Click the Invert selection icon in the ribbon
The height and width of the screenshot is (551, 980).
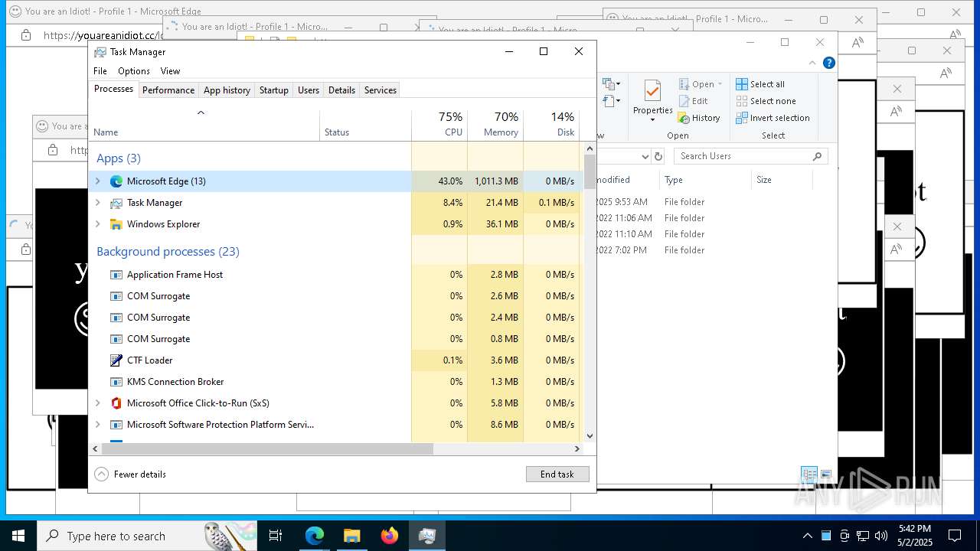click(x=742, y=118)
